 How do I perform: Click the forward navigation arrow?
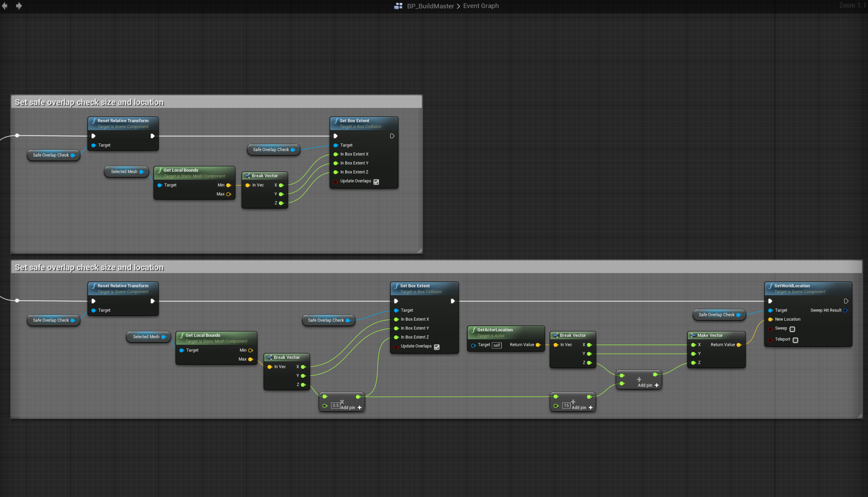[19, 6]
